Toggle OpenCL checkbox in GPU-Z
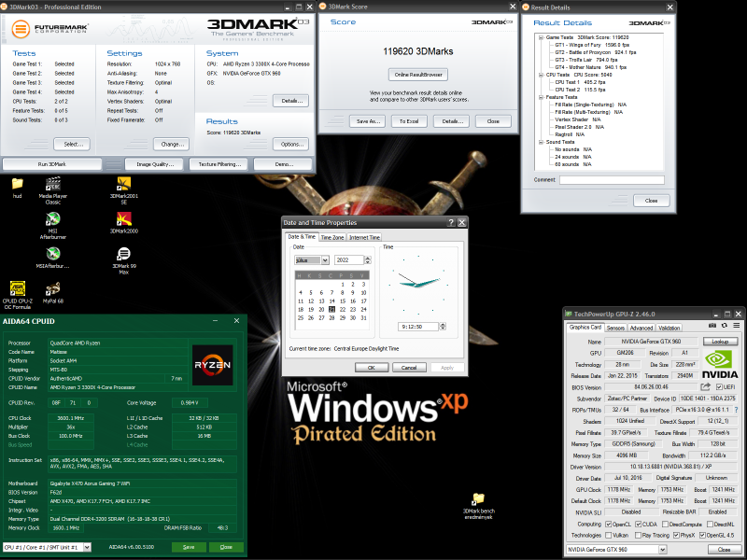This screenshot has width=747, height=560. coord(609,525)
